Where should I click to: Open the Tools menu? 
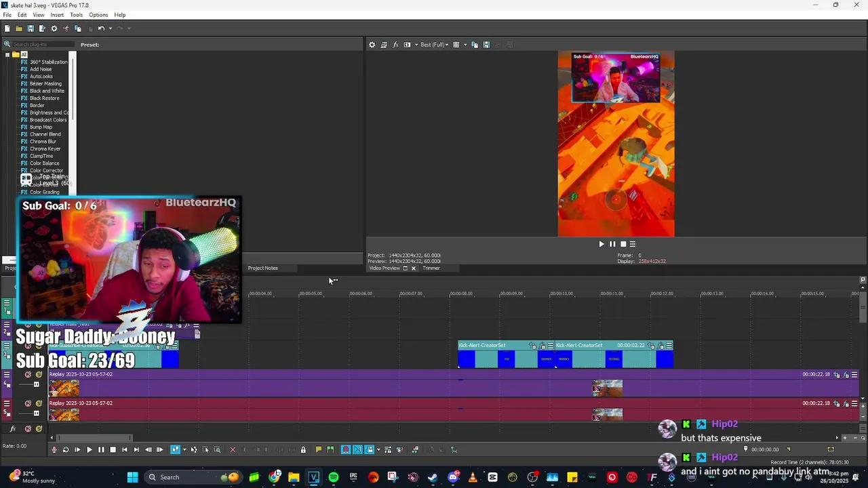(76, 15)
